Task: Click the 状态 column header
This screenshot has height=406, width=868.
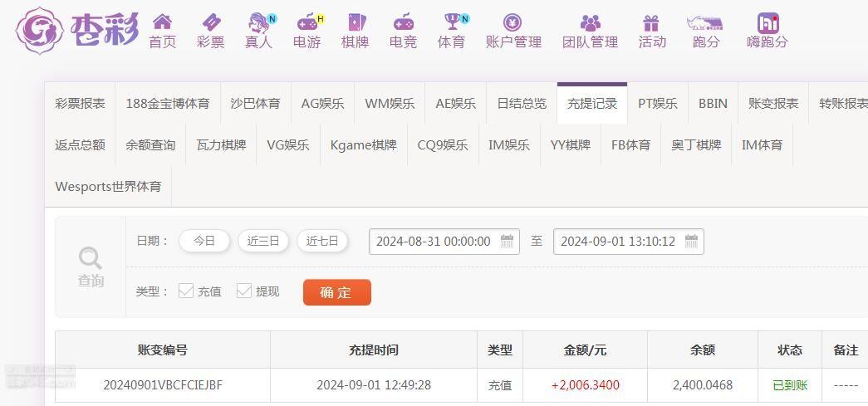Action: coord(790,350)
